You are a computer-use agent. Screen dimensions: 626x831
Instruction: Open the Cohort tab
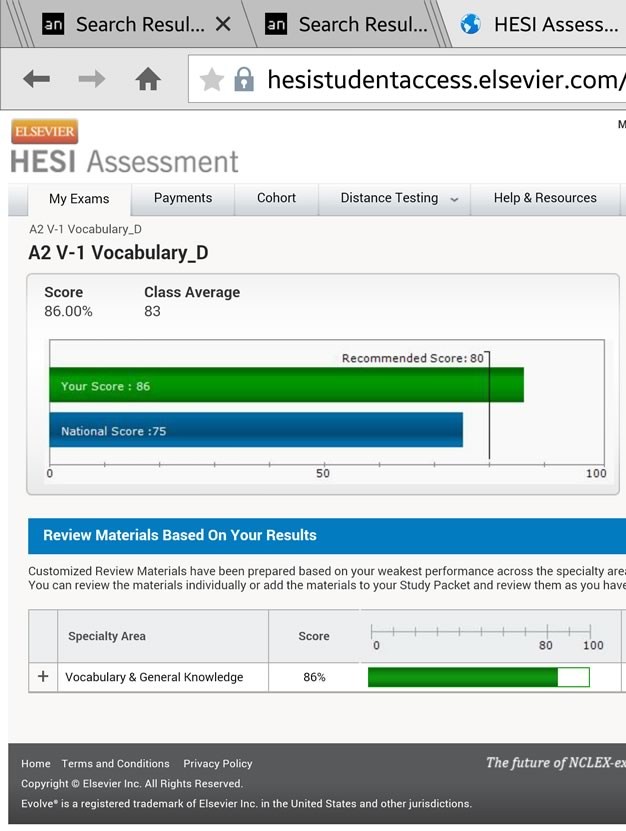276,198
